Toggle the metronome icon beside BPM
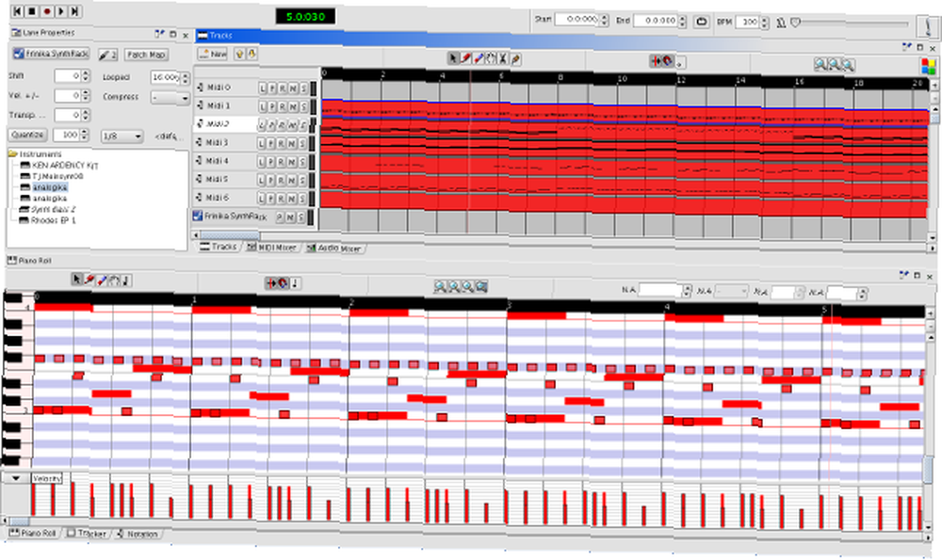This screenshot has width=942, height=560. [x=781, y=23]
